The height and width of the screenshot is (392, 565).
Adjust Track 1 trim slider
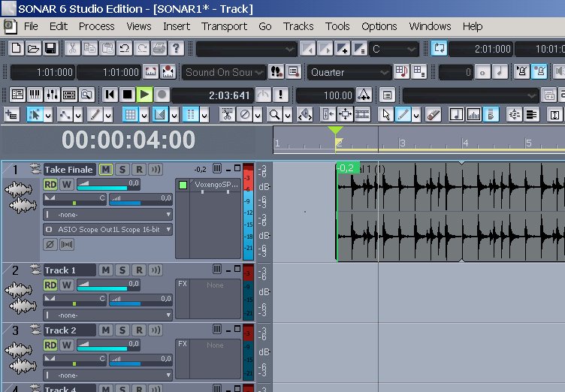point(141,300)
